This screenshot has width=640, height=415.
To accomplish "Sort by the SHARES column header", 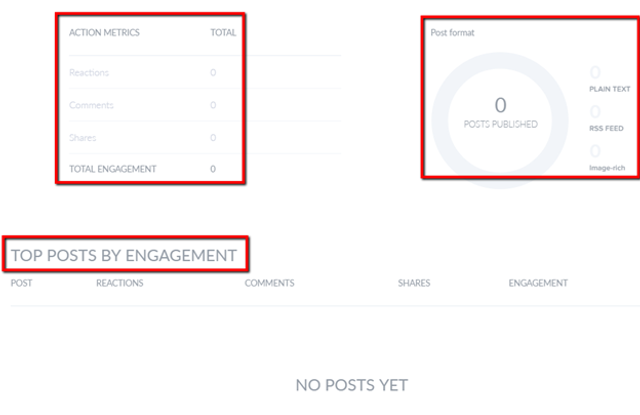I will pos(414,283).
